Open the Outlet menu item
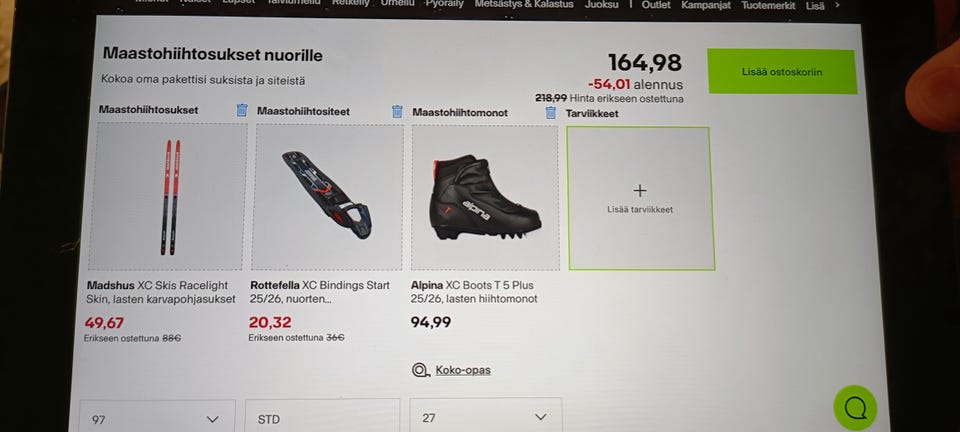 click(656, 5)
